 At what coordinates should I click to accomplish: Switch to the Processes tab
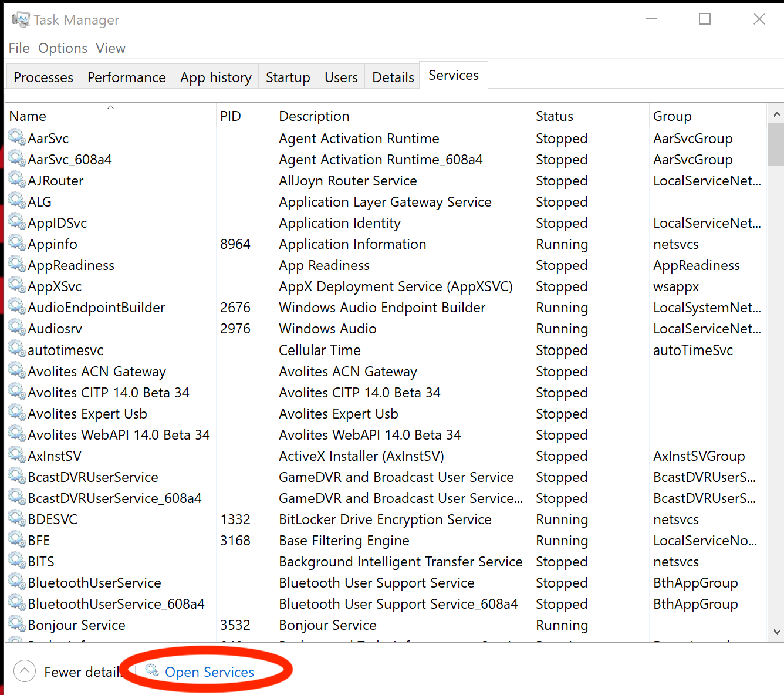coord(43,77)
